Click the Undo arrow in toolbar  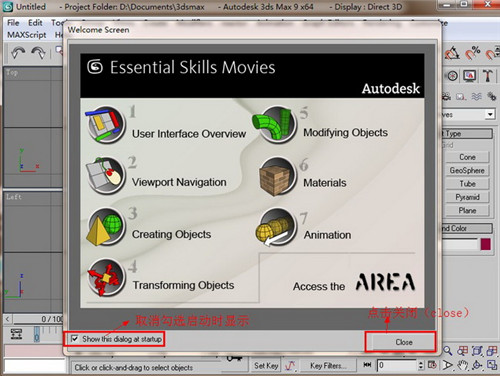18,53
